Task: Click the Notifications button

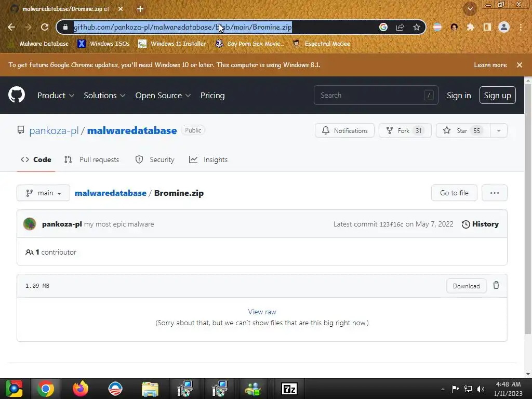Action: (x=344, y=130)
